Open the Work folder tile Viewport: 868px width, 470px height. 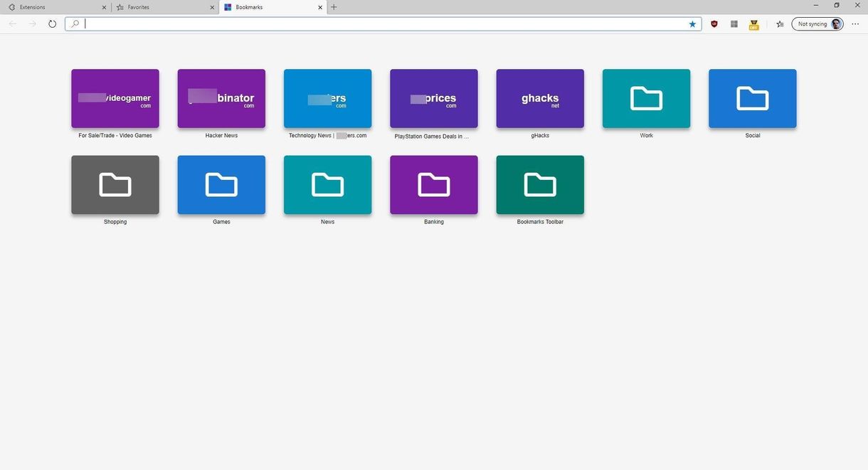646,98
